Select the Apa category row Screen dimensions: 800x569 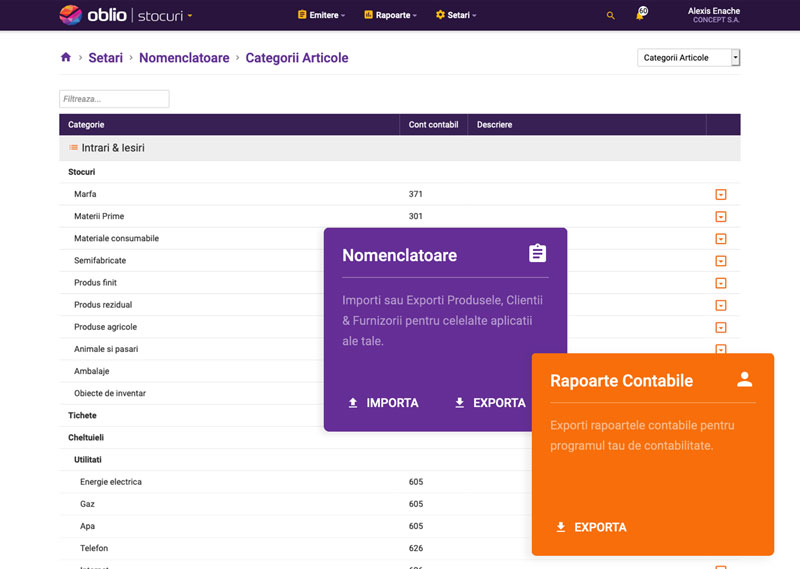coord(295,526)
